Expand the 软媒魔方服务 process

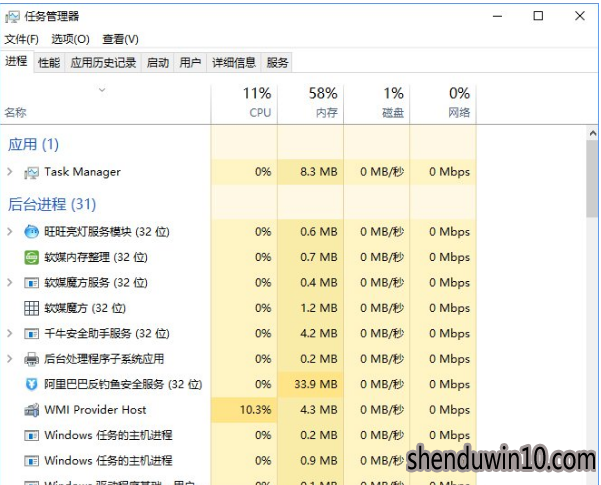tap(10, 283)
